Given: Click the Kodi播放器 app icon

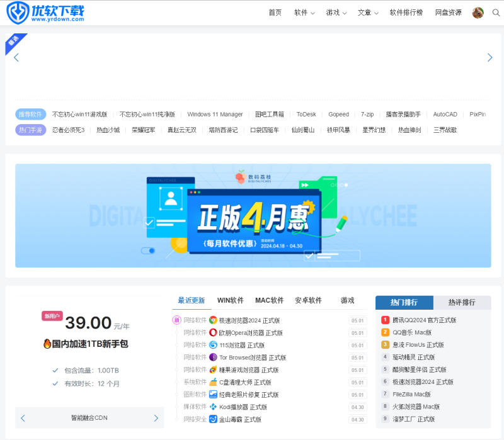Looking at the screenshot, I should pyautogui.click(x=213, y=407).
